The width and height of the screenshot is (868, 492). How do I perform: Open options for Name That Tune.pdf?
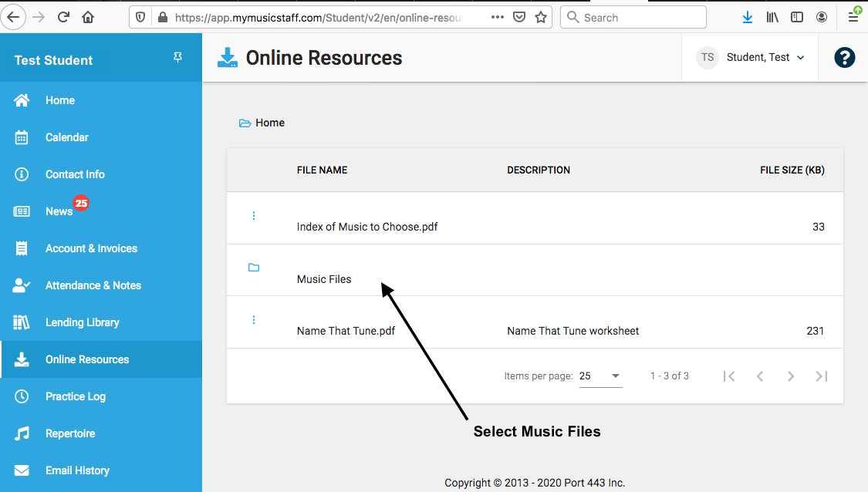254,320
